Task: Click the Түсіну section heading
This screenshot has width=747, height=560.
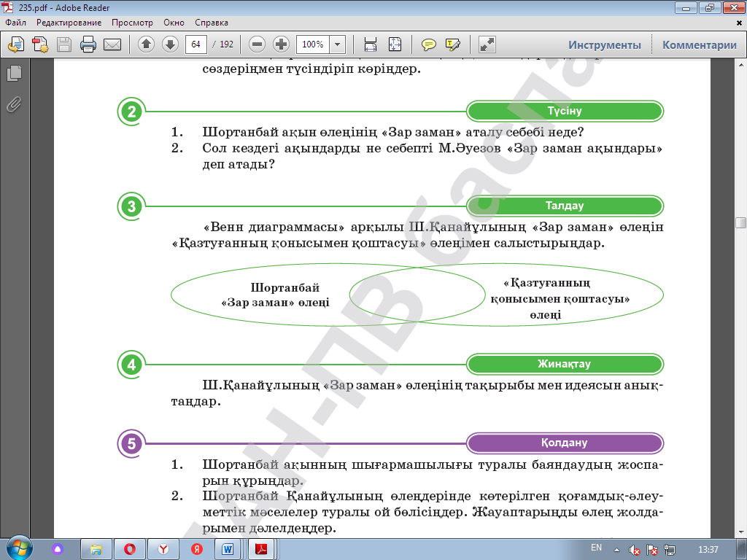Action: [x=565, y=111]
